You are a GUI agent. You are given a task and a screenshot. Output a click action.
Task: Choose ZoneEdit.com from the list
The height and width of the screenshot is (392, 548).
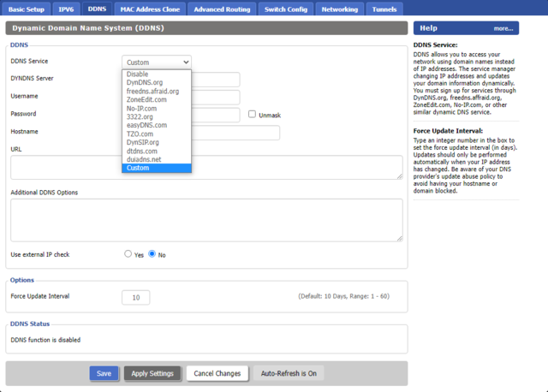(157, 99)
